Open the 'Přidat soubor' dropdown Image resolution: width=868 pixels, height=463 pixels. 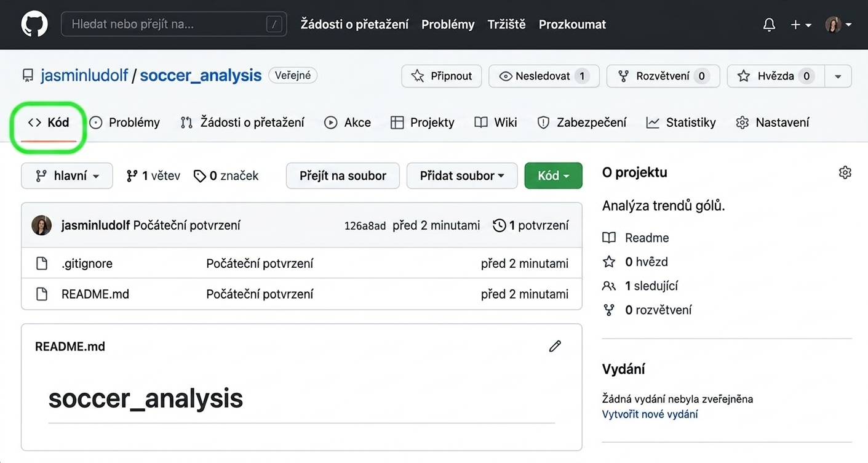click(462, 175)
